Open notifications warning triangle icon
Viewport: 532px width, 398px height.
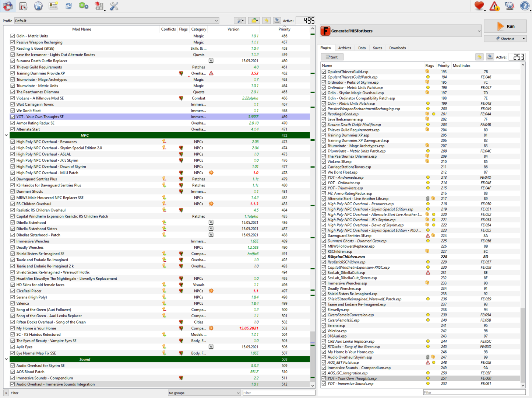[494, 6]
